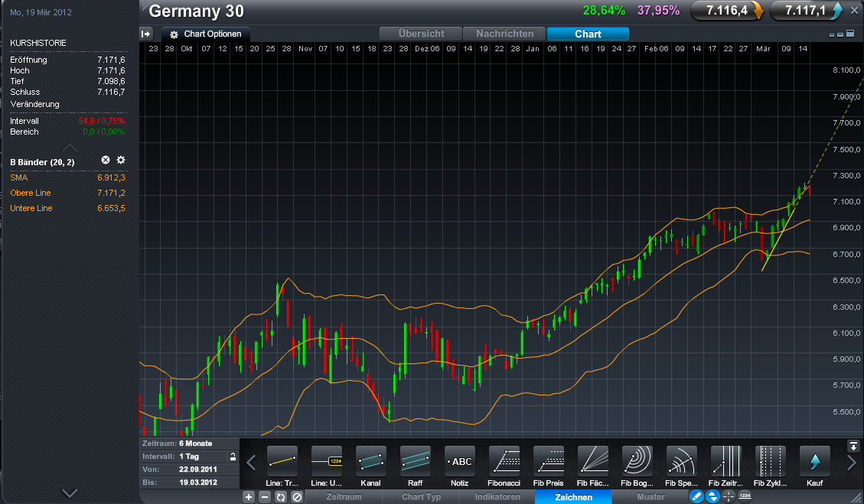Toggle the Intervall lock icon
Viewport: 864px width, 504px height.
233,457
